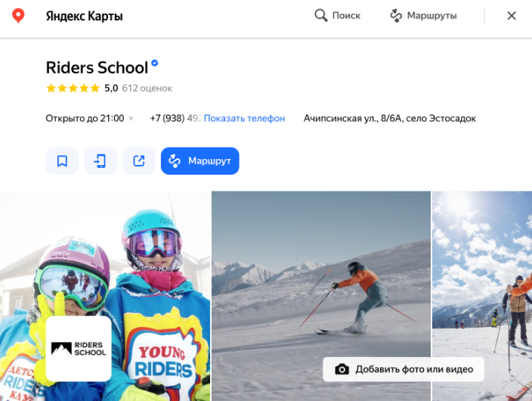Click the send to phone icon
Image resolution: width=532 pixels, height=401 pixels.
pyautogui.click(x=100, y=160)
